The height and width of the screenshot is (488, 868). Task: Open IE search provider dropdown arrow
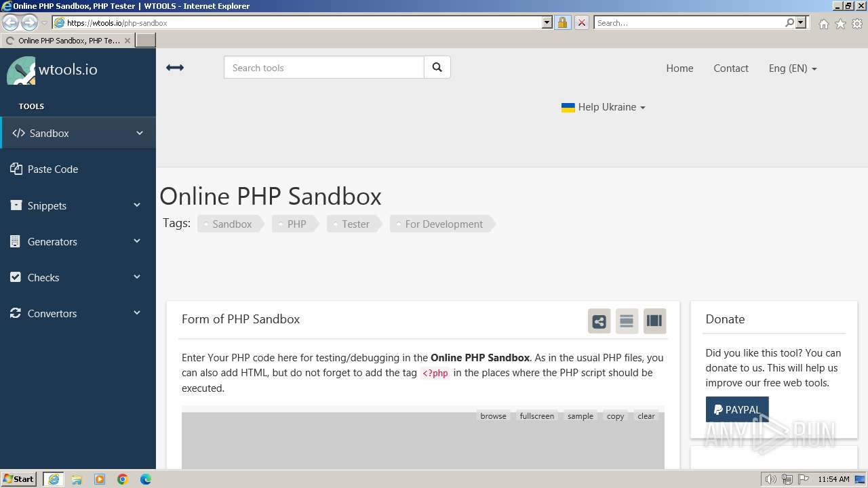[801, 22]
